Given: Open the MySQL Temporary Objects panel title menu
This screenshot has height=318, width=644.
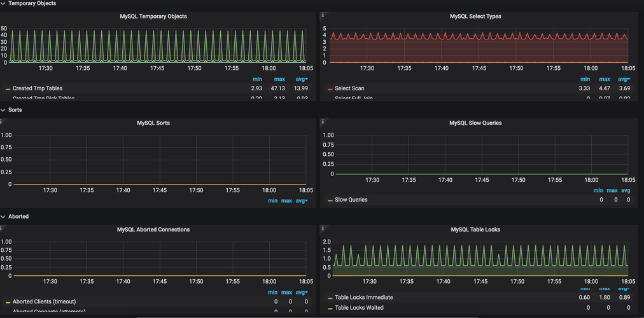Looking at the screenshot, I should pyautogui.click(x=153, y=17).
